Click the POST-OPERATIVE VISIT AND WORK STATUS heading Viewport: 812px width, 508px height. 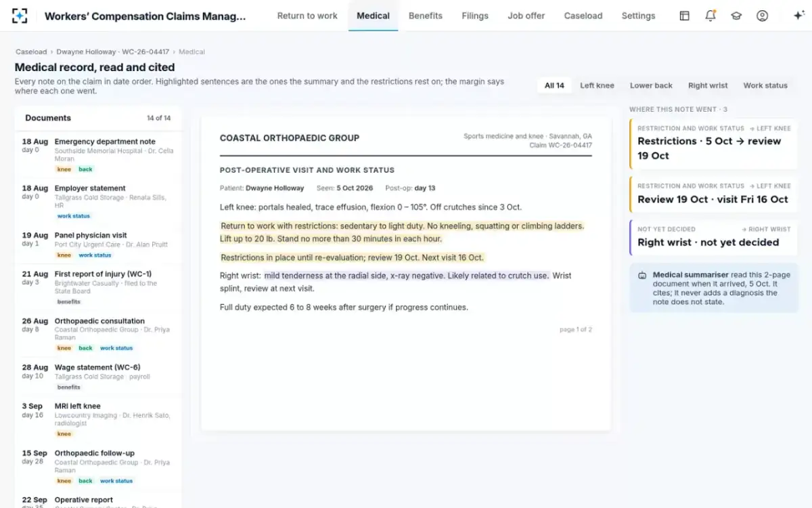pos(307,170)
